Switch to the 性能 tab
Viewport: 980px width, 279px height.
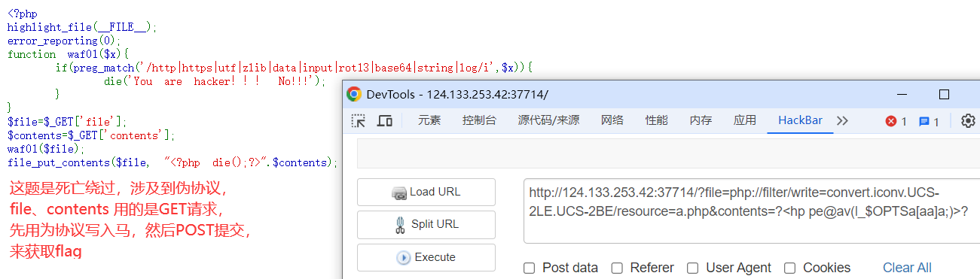(656, 120)
